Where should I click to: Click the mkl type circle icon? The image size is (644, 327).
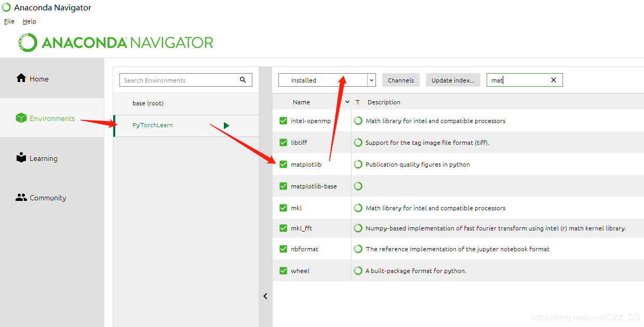point(358,208)
